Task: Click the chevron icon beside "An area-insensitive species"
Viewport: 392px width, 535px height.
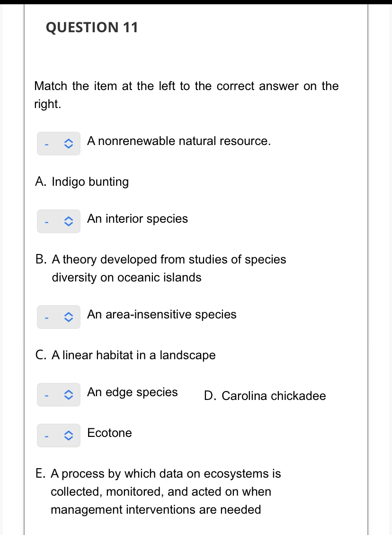Action: click(69, 317)
